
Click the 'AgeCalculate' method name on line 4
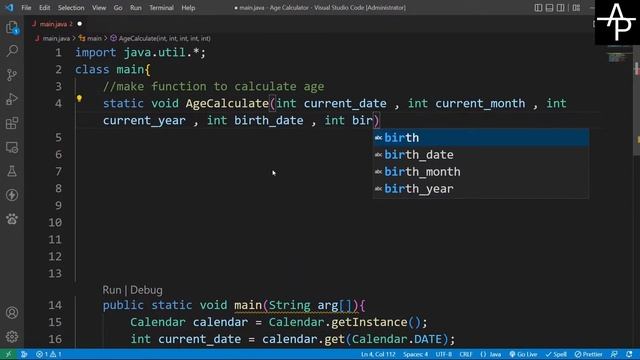coord(227,103)
